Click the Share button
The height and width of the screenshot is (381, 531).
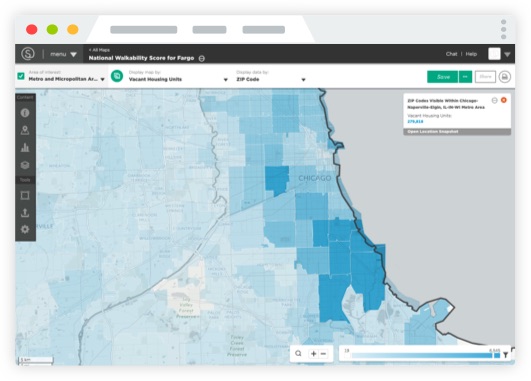[485, 77]
